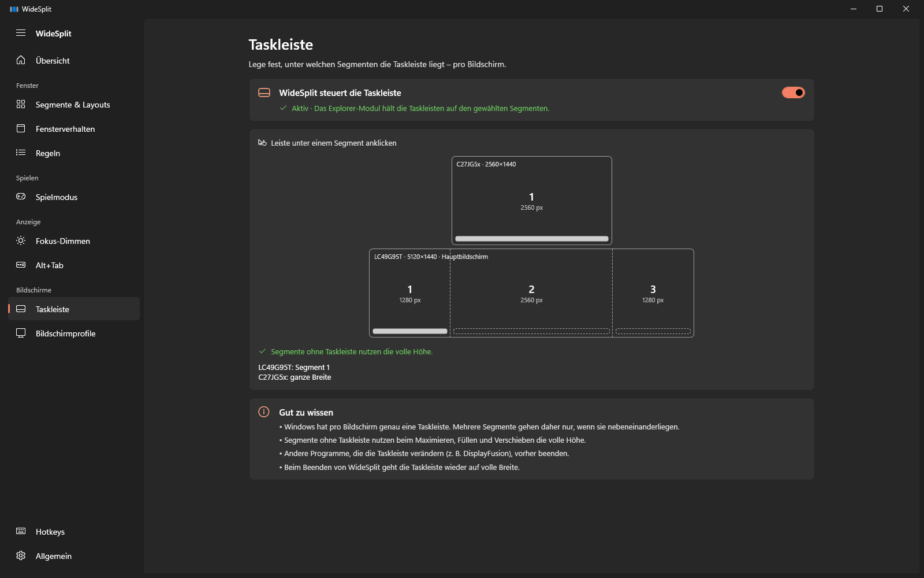Viewport: 924px width, 578px height.
Task: Select the C27JG5x monitor segment 1
Action: pos(532,201)
